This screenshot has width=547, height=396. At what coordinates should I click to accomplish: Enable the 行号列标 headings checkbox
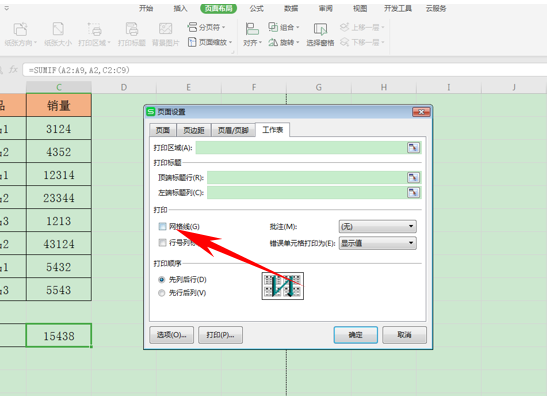(x=162, y=242)
